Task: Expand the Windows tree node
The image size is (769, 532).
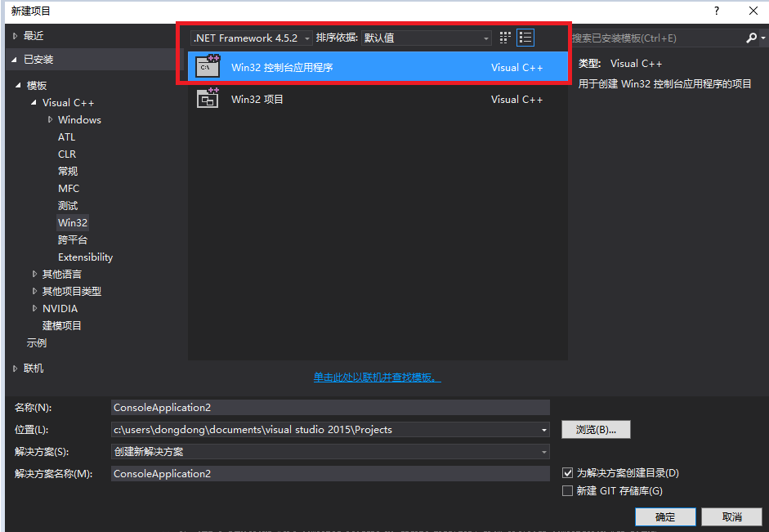Action: [50, 119]
